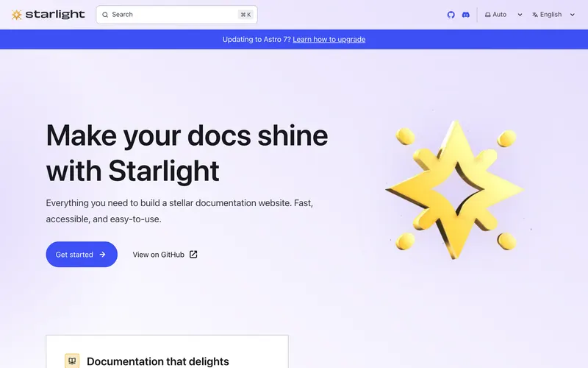The height and width of the screenshot is (368, 588).
Task: Click the translate icon beside English
Action: (535, 15)
